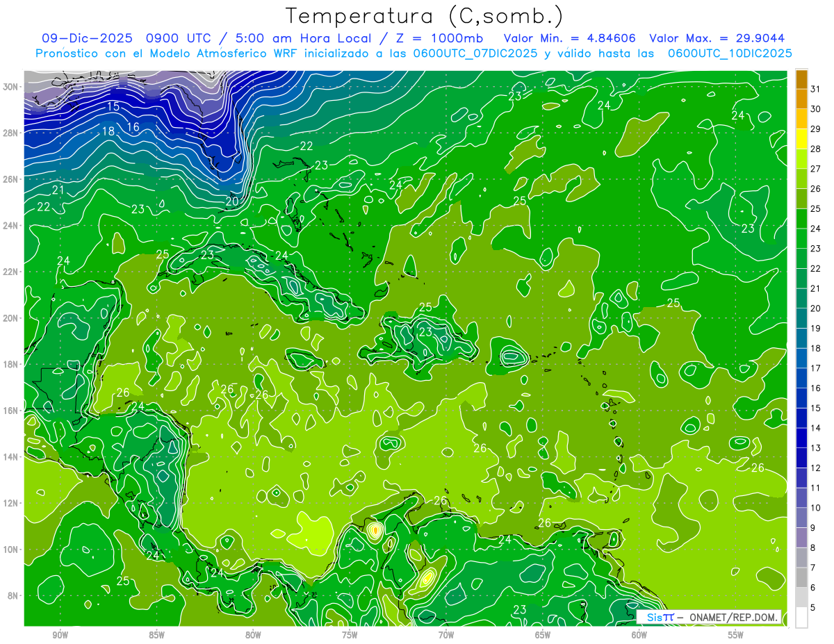834x644 pixels.
Task: Click the color scale label "8"
Action: coord(814,547)
